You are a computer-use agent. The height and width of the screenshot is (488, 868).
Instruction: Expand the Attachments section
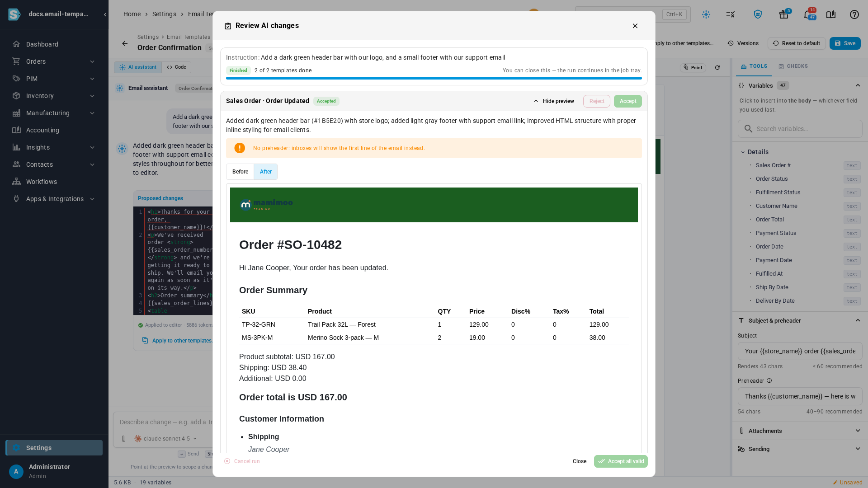pyautogui.click(x=800, y=431)
